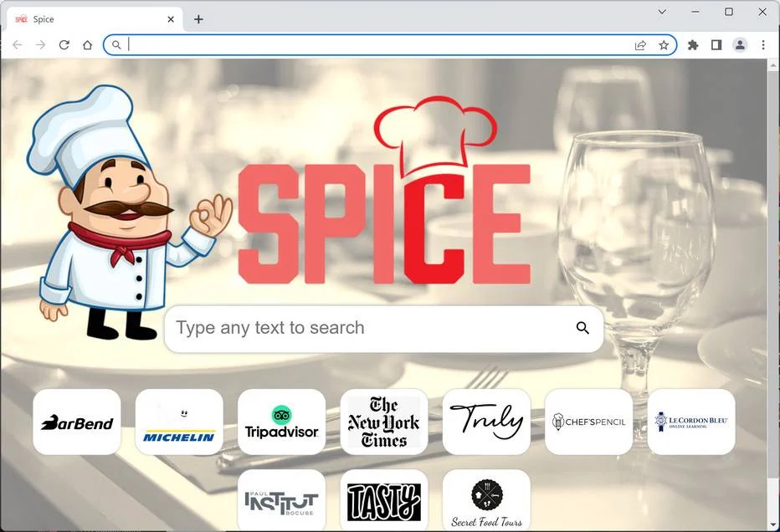Open The New York Times tile
This screenshot has width=780, height=532.
(384, 422)
